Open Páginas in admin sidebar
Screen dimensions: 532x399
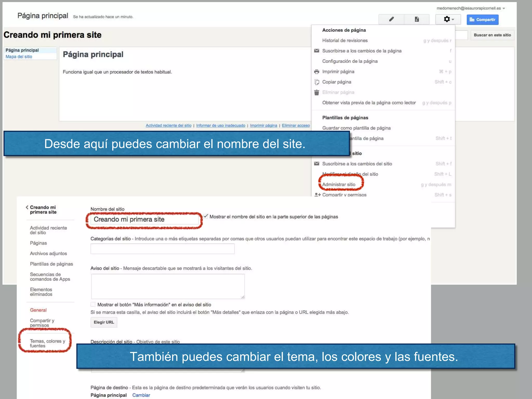pyautogui.click(x=38, y=243)
